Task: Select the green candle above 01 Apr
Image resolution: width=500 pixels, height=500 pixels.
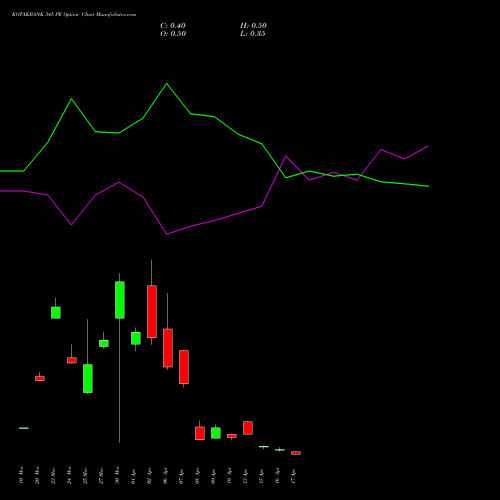Action: click(x=136, y=338)
